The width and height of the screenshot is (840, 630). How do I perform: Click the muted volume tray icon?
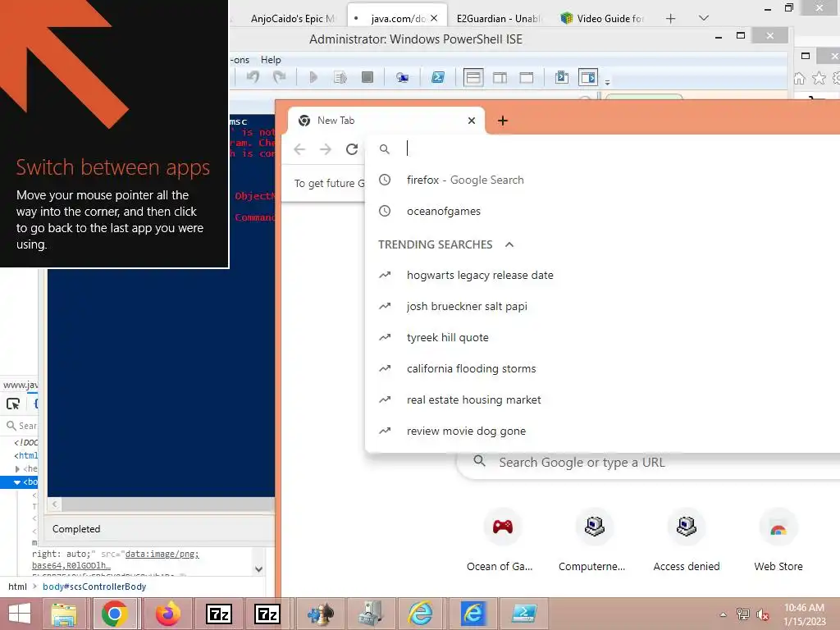click(763, 614)
